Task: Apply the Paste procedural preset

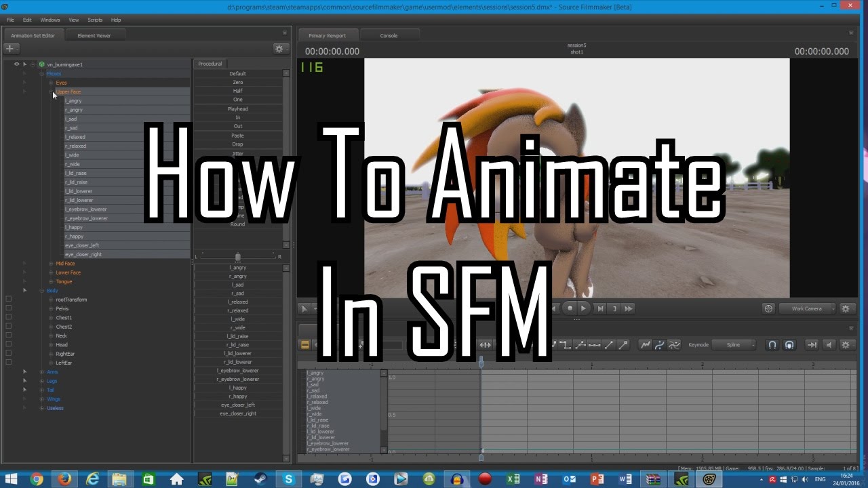Action: click(238, 136)
